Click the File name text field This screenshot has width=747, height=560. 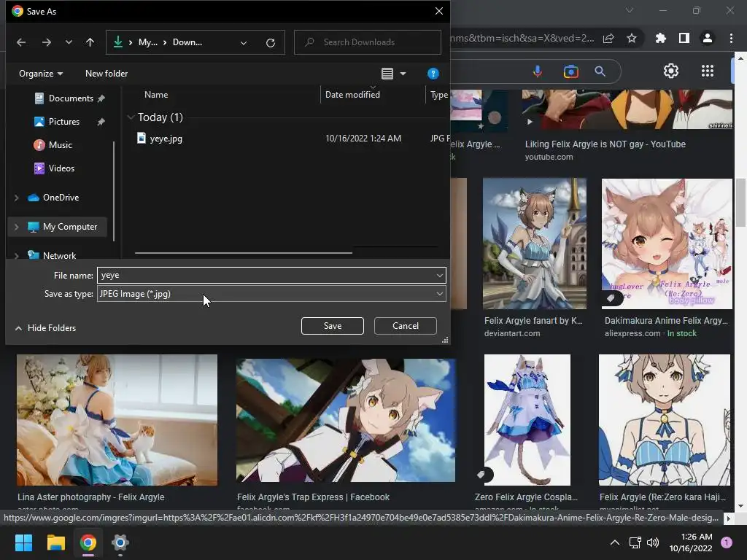coord(266,275)
